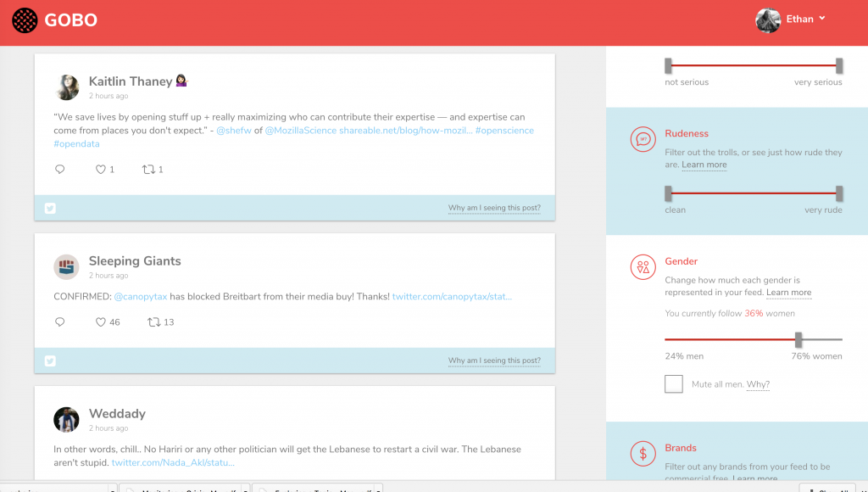Click '2 hours ago' under Sleeping Giants
The width and height of the screenshot is (868, 492).
[x=108, y=276]
